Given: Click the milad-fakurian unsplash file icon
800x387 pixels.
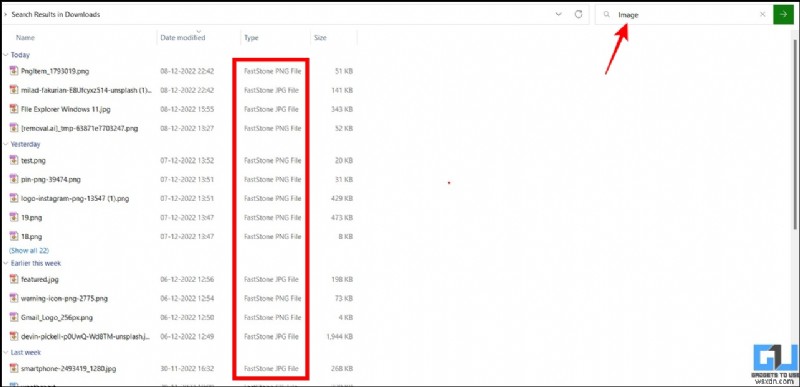Looking at the screenshot, I should click(x=14, y=90).
